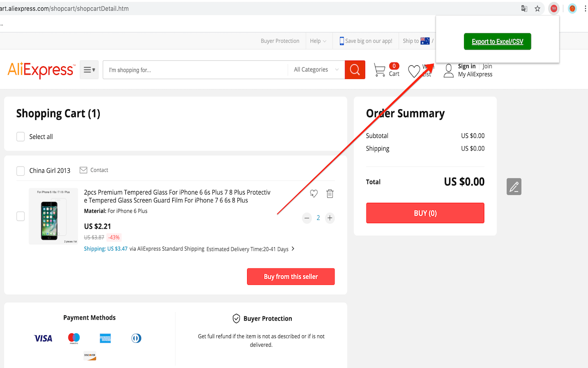Click the Discover payment logo
Image resolution: width=588 pixels, height=368 pixels.
[90, 356]
